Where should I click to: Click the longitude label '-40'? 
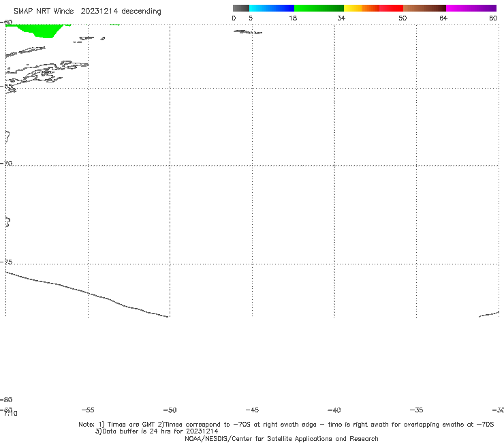(x=334, y=410)
